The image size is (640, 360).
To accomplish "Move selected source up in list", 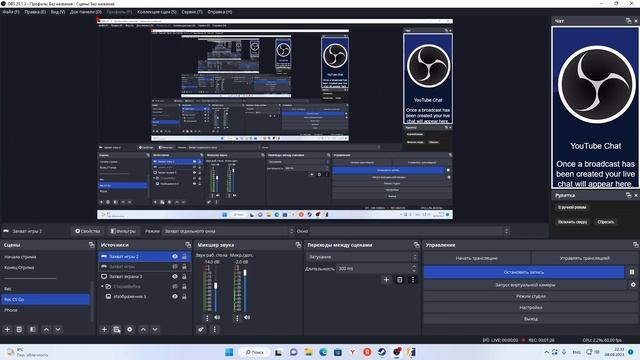I will coord(143,329).
